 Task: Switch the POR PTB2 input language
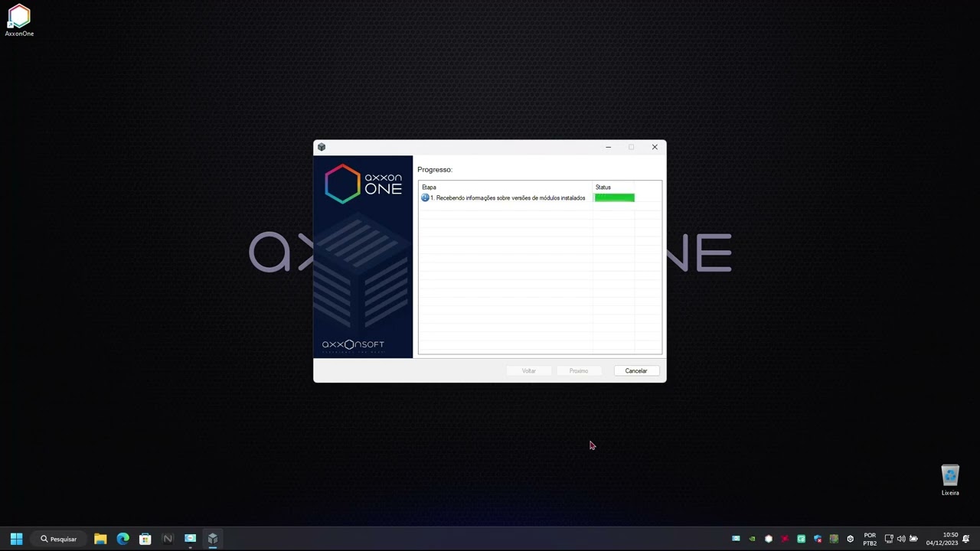870,539
